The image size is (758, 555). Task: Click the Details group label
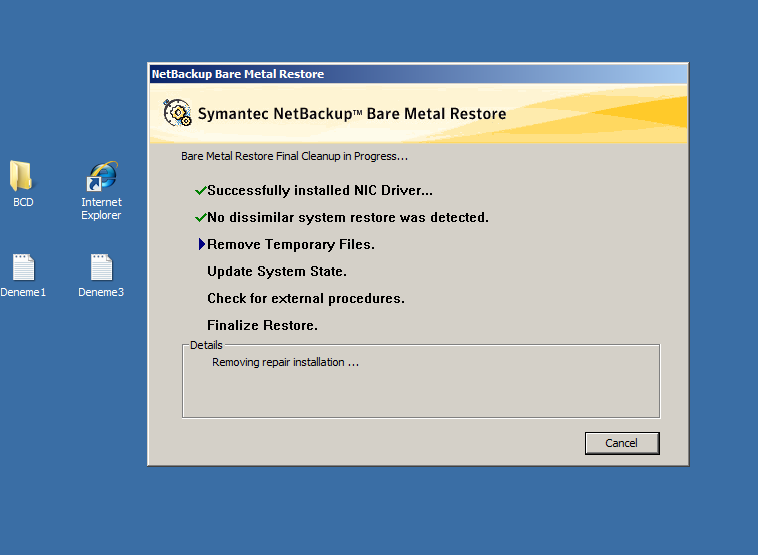(x=206, y=345)
